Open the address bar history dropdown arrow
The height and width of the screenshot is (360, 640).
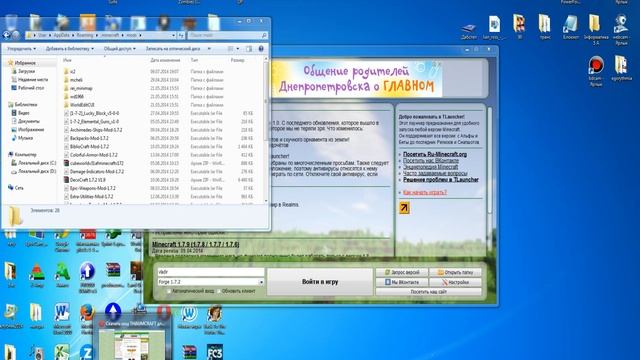173,36
